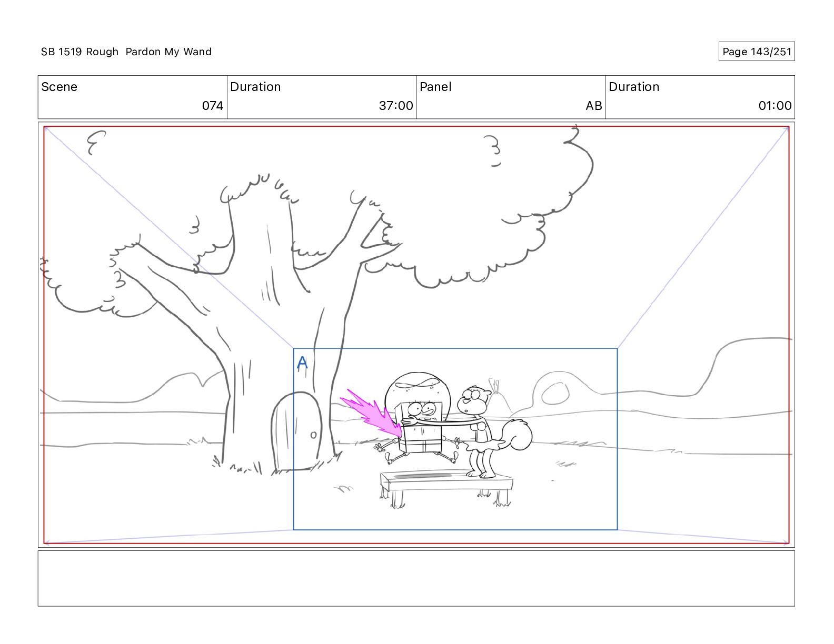Click scene number '074'
Screen dimensions: 834x644
coord(213,106)
